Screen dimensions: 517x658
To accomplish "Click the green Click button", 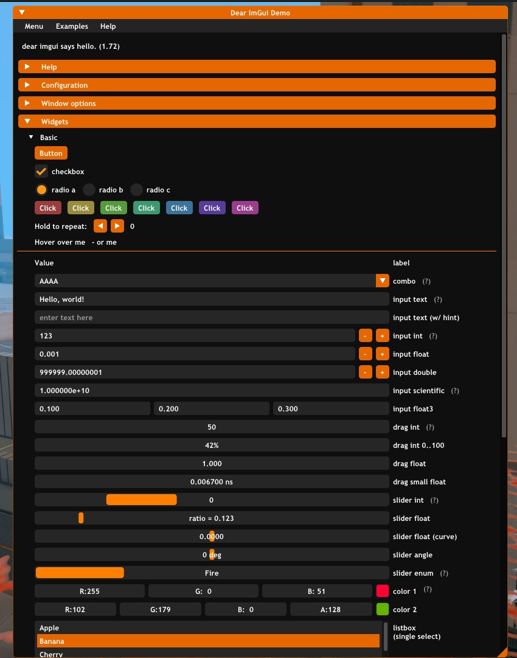I will [113, 208].
